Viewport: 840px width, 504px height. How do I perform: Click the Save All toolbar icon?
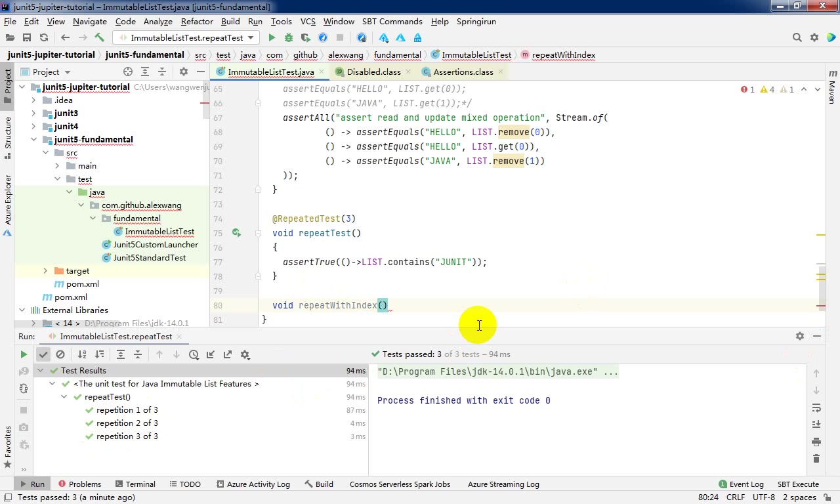coord(27,37)
